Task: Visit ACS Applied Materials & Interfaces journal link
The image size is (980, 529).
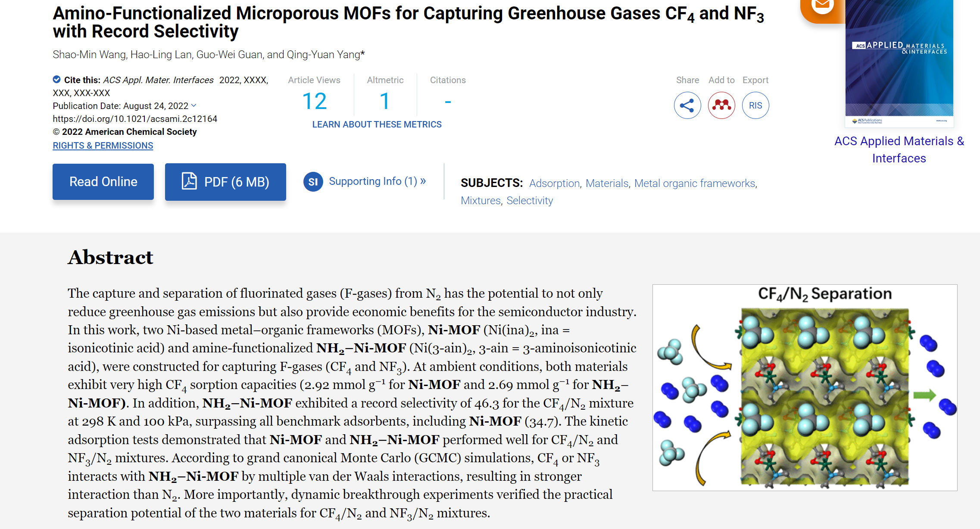Action: click(x=899, y=149)
